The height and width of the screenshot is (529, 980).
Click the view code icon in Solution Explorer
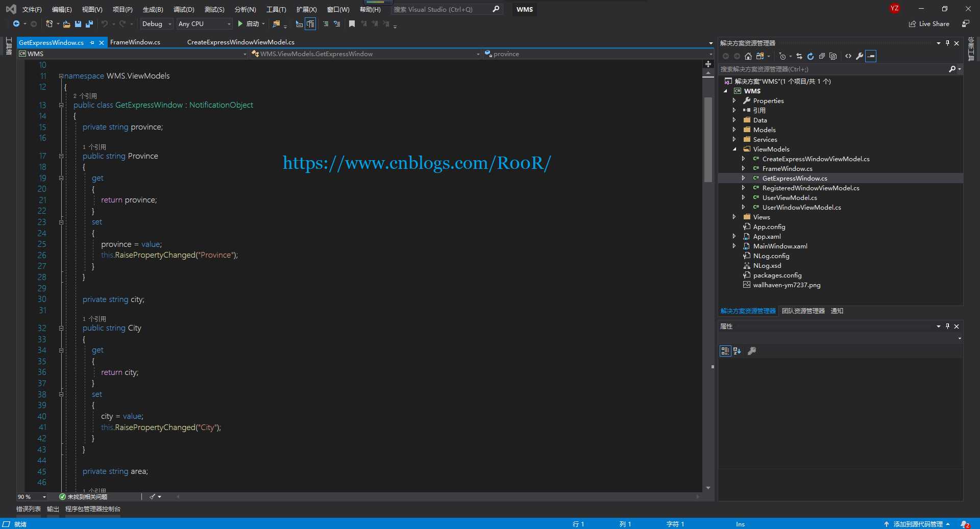848,56
